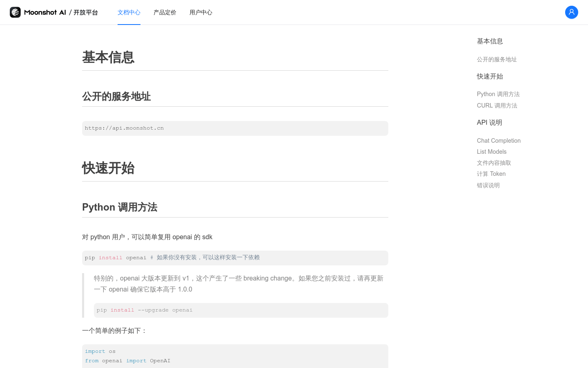588x368 pixels.
Task: Open 文件内容抽取 documentation
Action: tap(494, 163)
